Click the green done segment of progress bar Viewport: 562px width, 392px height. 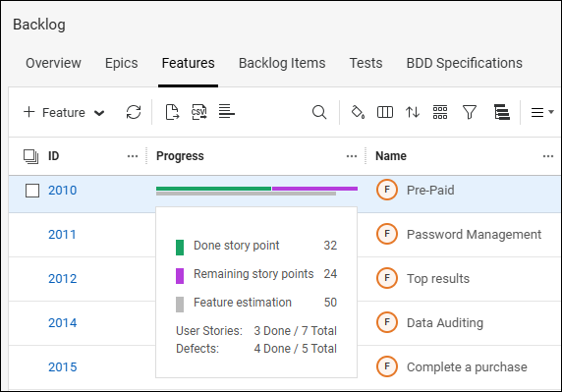213,189
